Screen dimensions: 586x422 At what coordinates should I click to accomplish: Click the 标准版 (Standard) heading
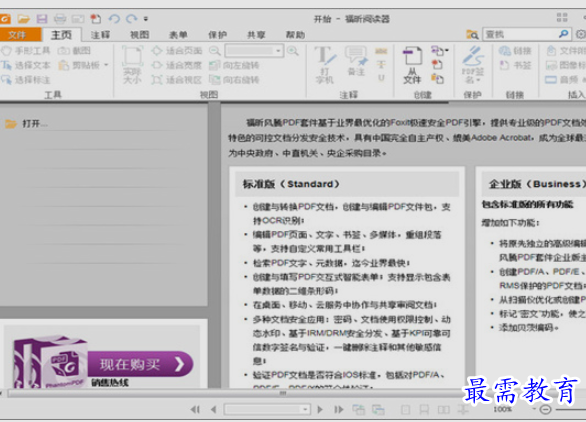pyautogui.click(x=291, y=184)
